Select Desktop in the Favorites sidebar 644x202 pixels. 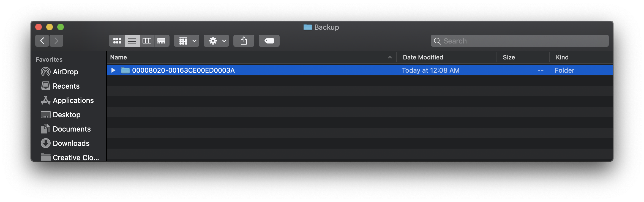point(67,115)
